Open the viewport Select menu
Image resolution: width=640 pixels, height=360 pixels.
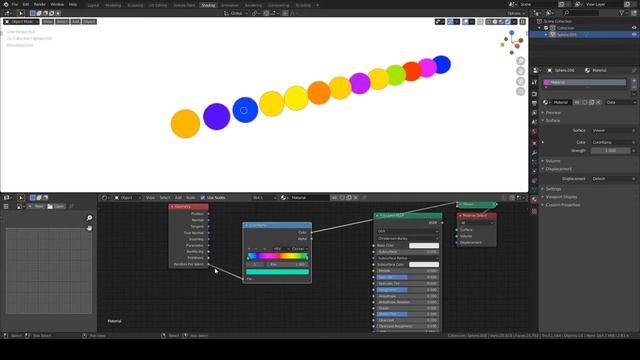[x=62, y=22]
